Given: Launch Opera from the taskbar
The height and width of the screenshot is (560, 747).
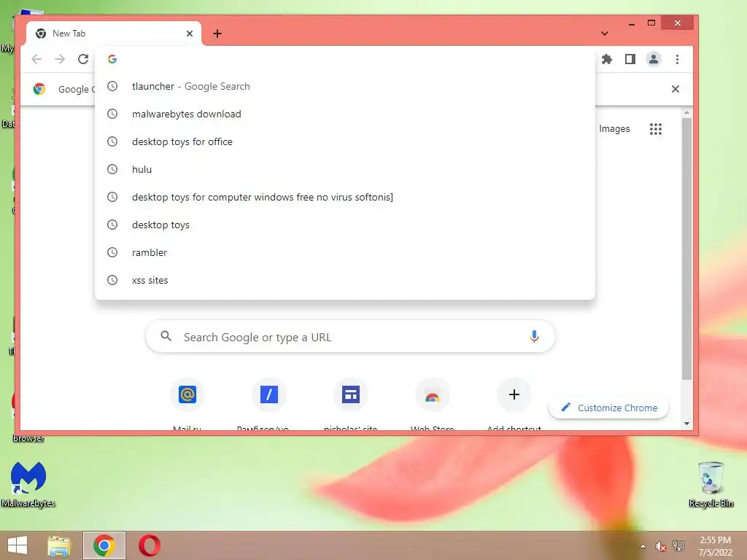Looking at the screenshot, I should coord(149,545).
